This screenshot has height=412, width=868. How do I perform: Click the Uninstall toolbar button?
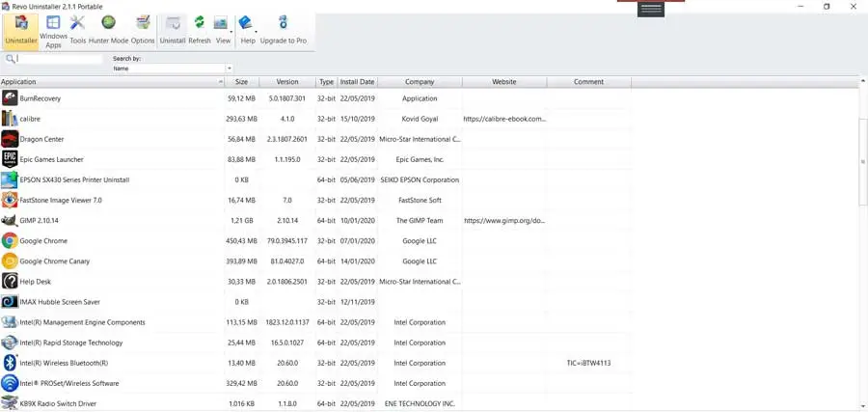tap(173, 30)
